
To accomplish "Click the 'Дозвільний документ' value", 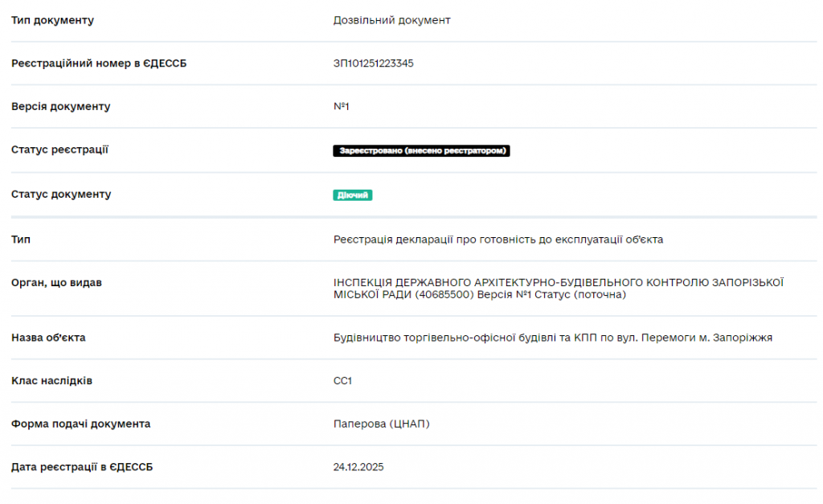I will [x=391, y=20].
